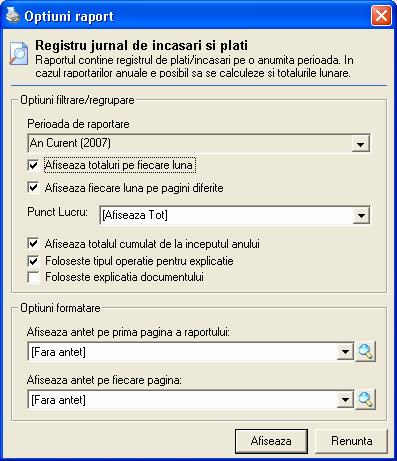Click [Fara antet] field for each page
The image size is (397, 461).
191,399
